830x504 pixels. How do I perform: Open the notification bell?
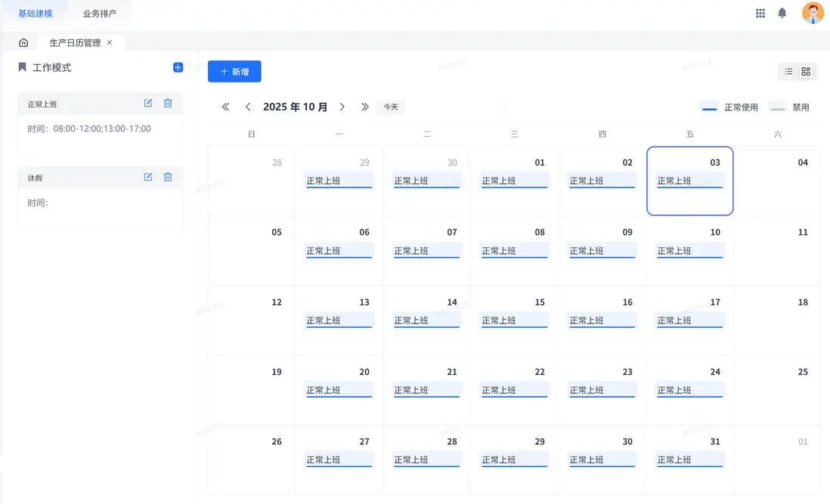(x=782, y=13)
